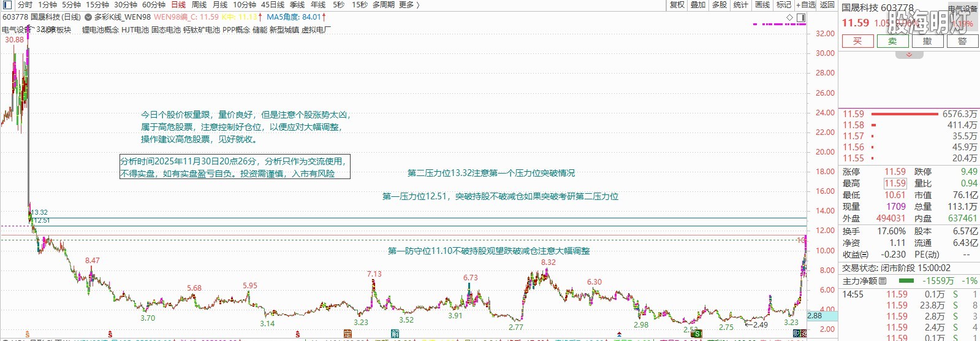This screenshot has height=341, width=980.
Task: Switch to 年线 yearly chart
Action: [318, 5]
